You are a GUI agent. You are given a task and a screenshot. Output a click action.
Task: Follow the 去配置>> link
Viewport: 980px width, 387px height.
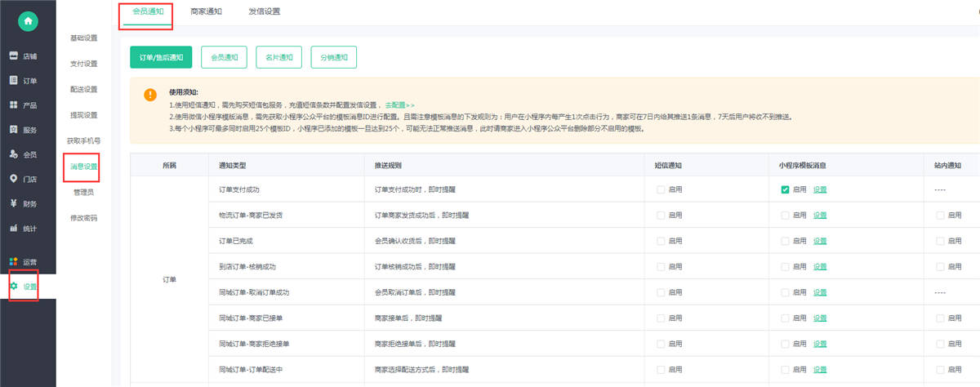400,105
